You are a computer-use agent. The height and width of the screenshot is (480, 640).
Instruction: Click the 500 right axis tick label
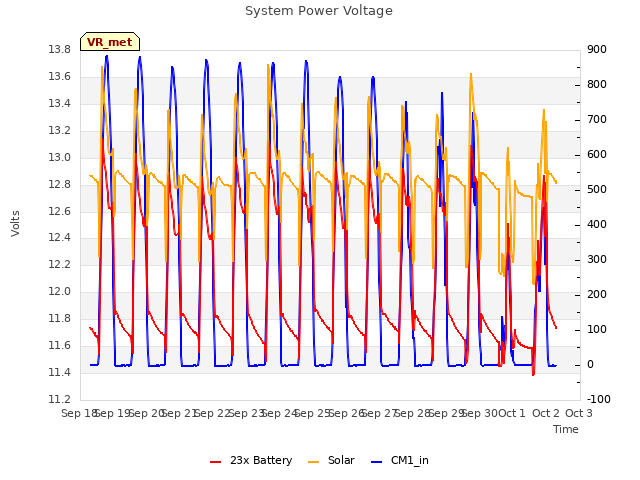pyautogui.click(x=597, y=190)
